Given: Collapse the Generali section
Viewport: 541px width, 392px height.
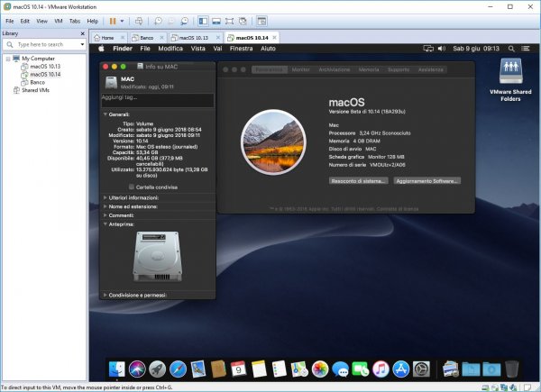Looking at the screenshot, I should (x=105, y=114).
